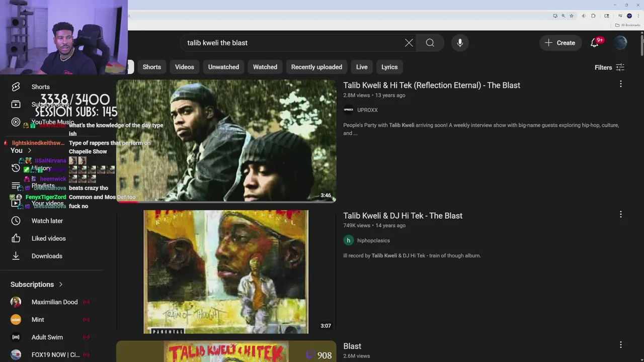The width and height of the screenshot is (644, 362).
Task: Open more options for the Blast result
Action: (621, 344)
